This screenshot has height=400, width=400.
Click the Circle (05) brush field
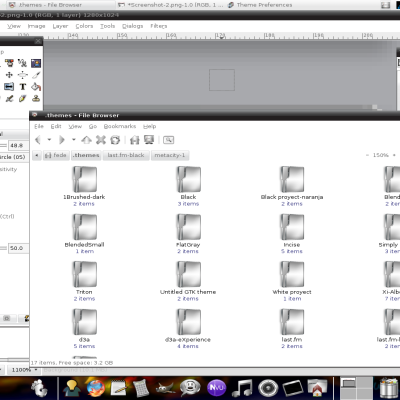coord(14,157)
